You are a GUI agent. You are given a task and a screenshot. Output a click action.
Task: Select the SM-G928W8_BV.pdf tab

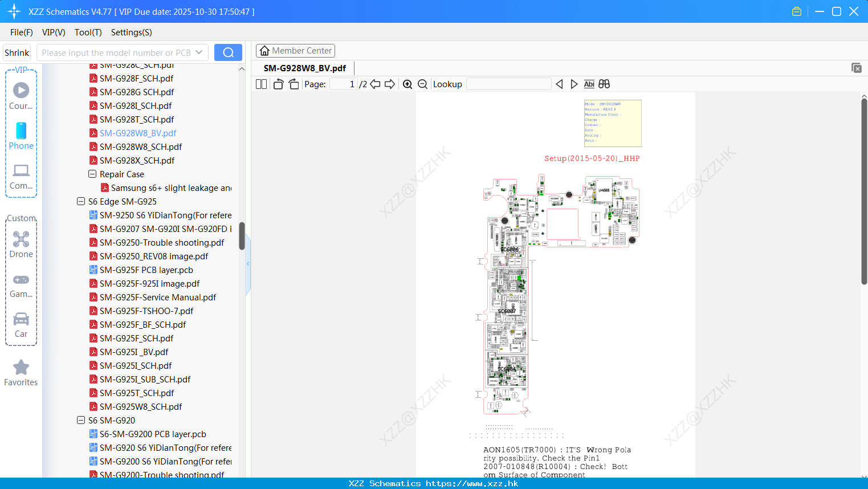305,68
